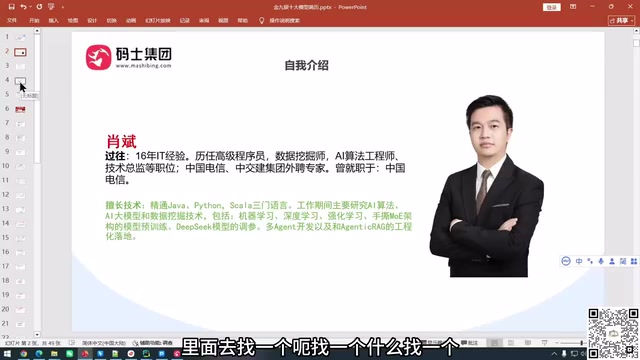This screenshot has height=360, width=640.
Task: Select slide 17 thumbnail in slide panel
Action: coord(20,267)
